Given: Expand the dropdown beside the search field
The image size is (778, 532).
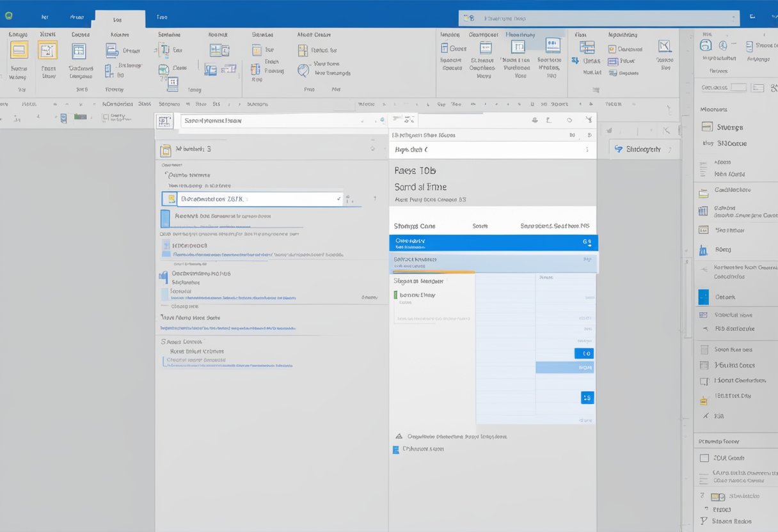Looking at the screenshot, I should (734, 17).
